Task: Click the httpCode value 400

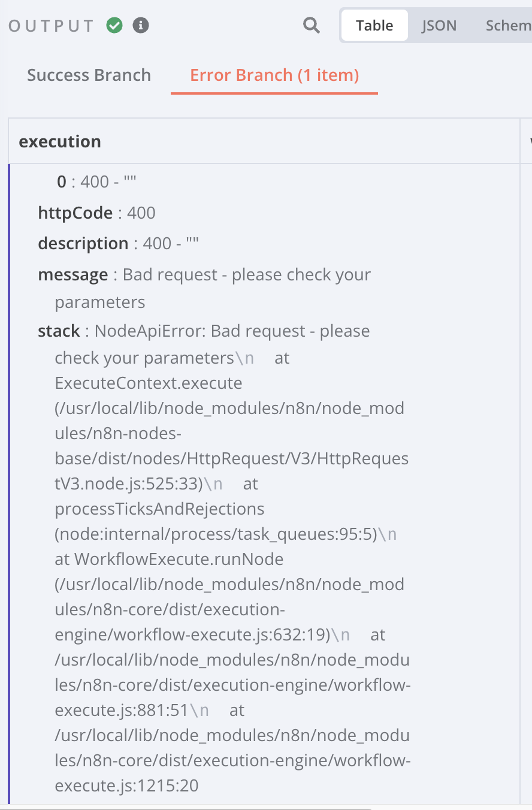Action: 141,213
